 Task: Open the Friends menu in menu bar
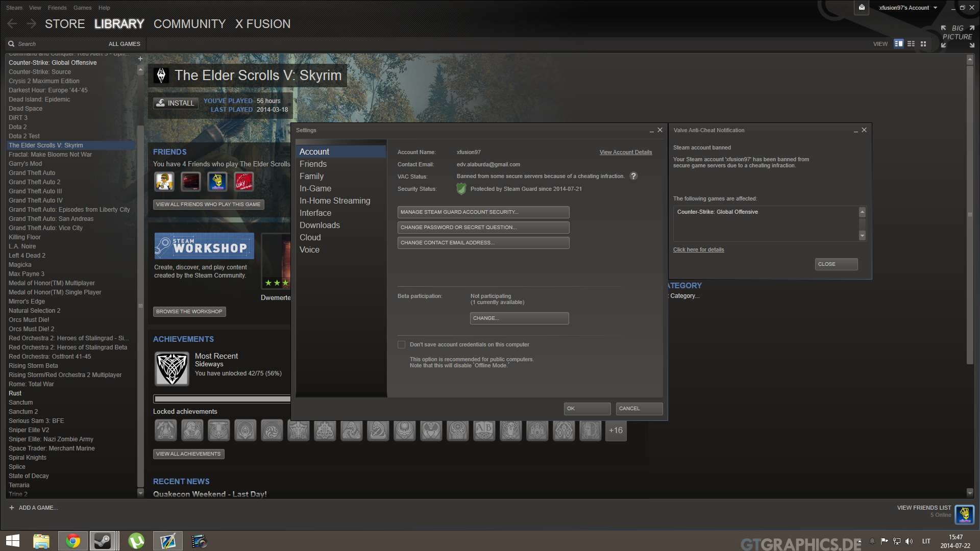point(57,8)
